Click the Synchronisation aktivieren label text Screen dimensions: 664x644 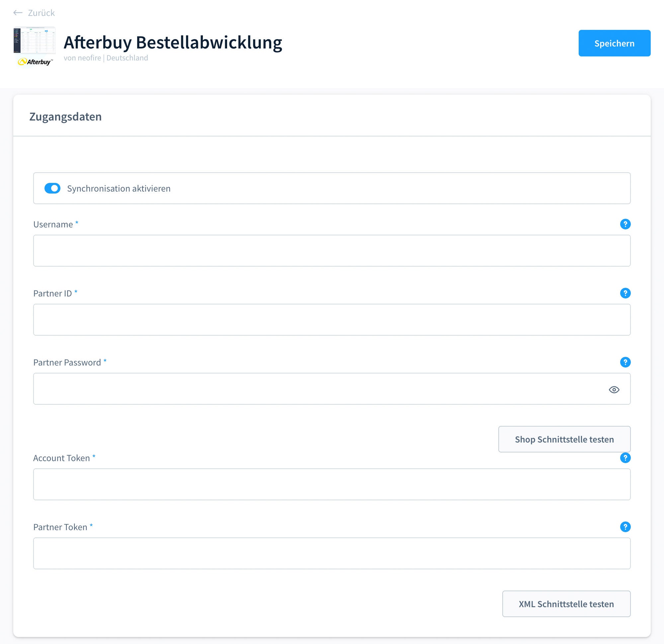pos(119,188)
